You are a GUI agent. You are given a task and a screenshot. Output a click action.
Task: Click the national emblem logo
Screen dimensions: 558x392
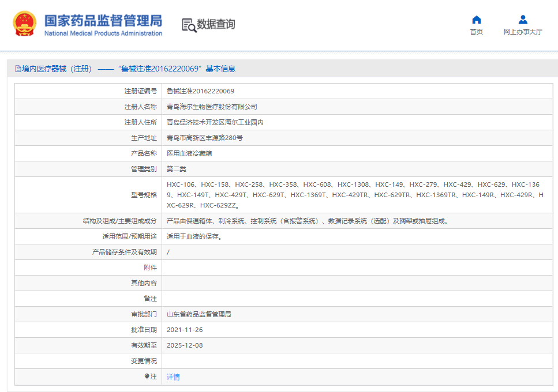click(x=25, y=24)
